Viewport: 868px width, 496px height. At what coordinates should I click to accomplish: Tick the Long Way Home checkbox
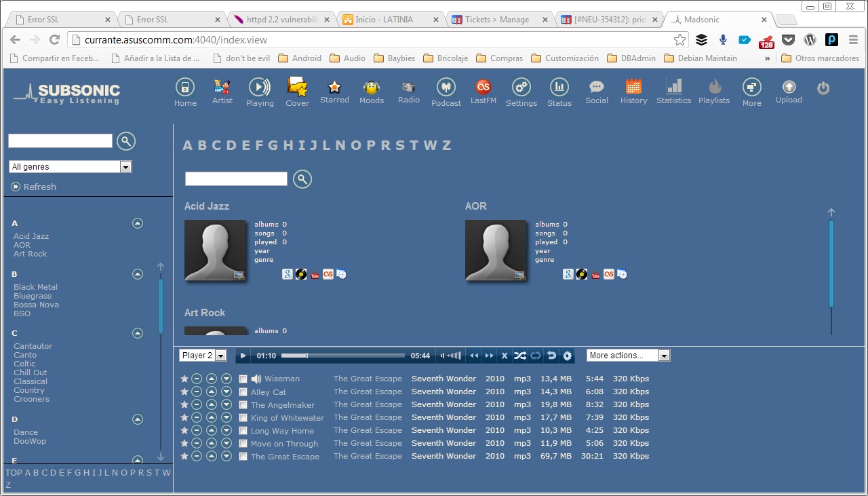coord(243,431)
